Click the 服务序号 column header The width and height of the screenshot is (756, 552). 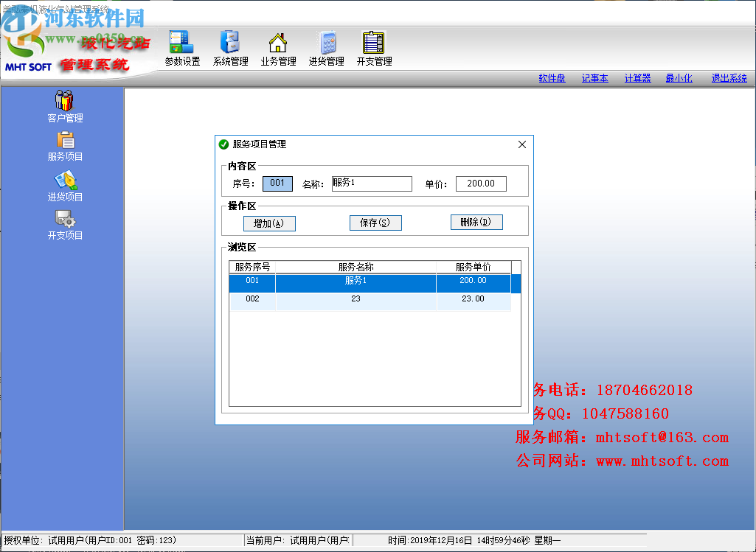(252, 267)
